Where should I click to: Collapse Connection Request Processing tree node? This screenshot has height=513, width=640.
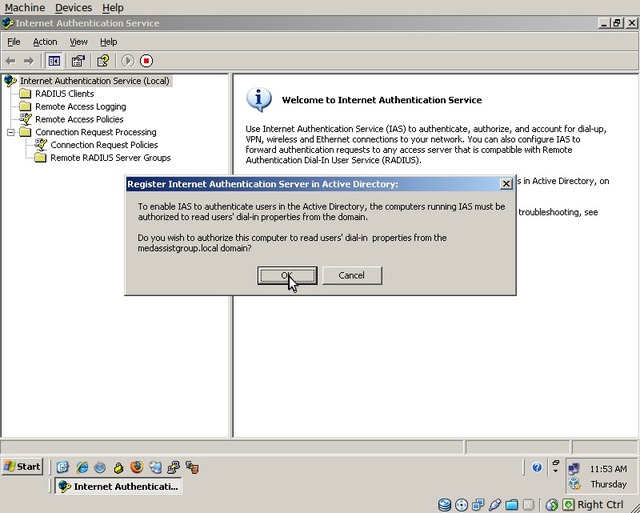11,132
